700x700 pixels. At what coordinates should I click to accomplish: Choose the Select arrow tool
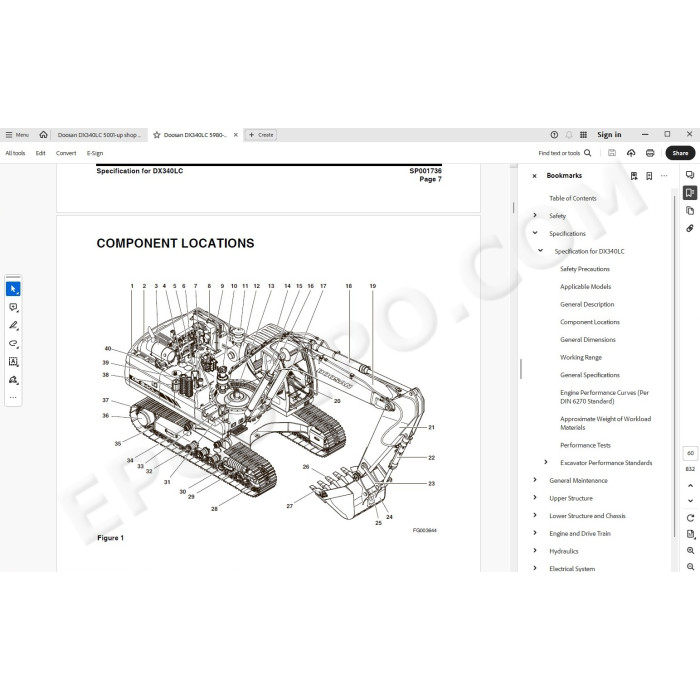pos(13,289)
